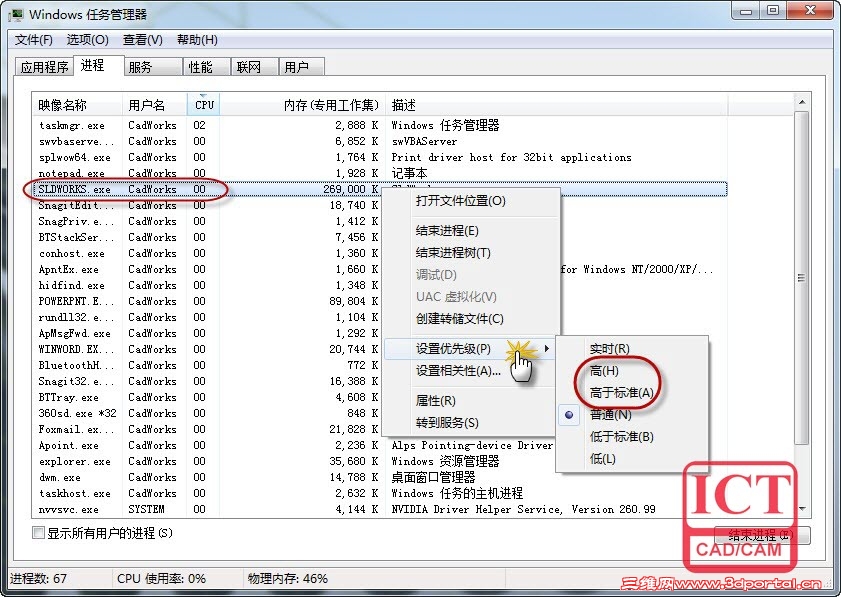
Task: Click the process list scrollbar thumb
Action: pos(801,278)
